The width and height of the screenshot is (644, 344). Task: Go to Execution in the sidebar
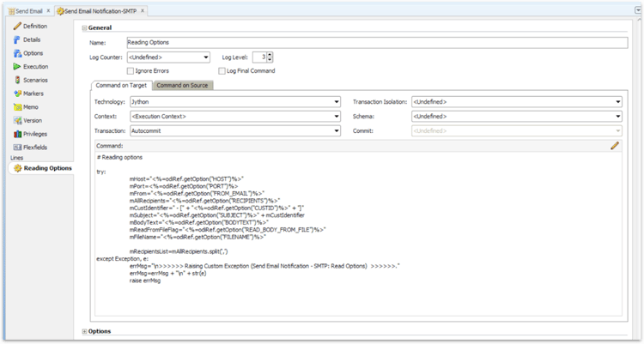(35, 66)
